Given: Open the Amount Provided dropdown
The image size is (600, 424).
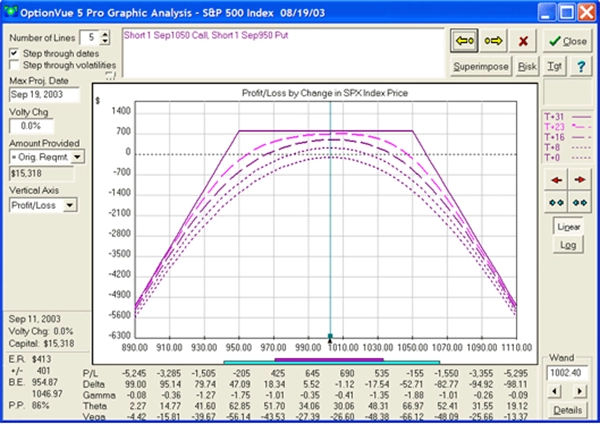Looking at the screenshot, I should (x=79, y=156).
